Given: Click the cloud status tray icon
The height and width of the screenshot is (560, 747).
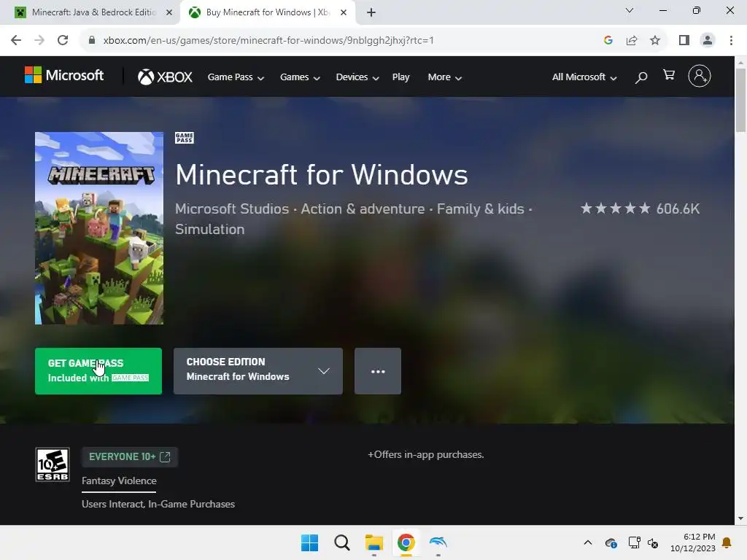Looking at the screenshot, I should (611, 542).
